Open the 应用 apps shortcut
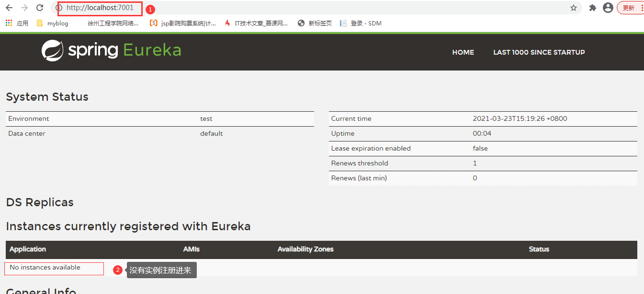This screenshot has width=644, height=294. tap(17, 23)
